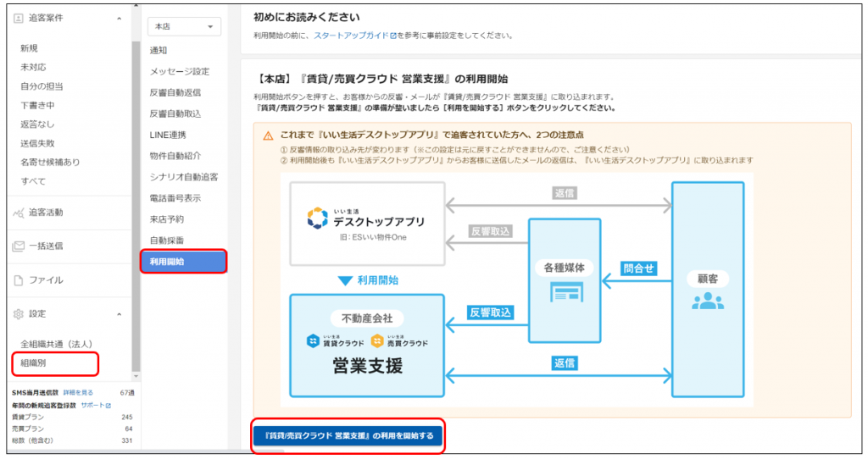Show すべて cases
The height and width of the screenshot is (459, 868).
click(33, 181)
